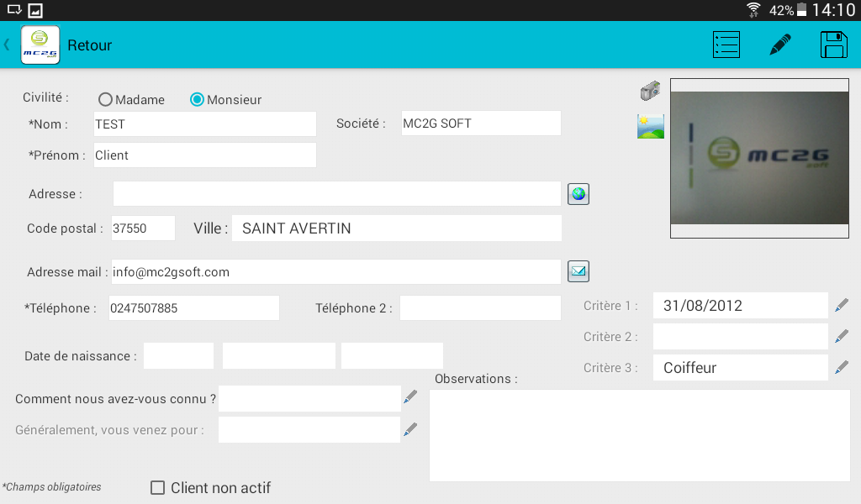Viewport: 861px width, 504px height.
Task: Open 'Comment nous avez-vous connu' pencil selector
Action: [410, 398]
